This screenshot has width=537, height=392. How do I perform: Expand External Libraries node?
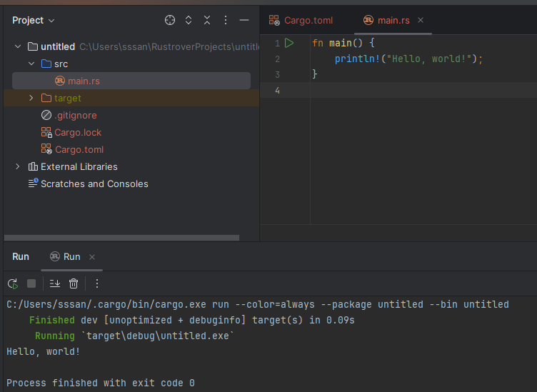click(18, 166)
